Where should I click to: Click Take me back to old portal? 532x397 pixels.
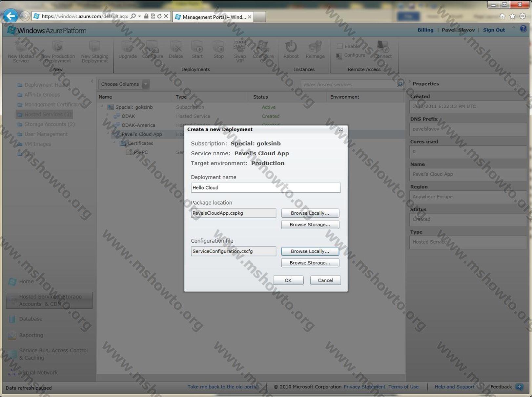pos(223,387)
